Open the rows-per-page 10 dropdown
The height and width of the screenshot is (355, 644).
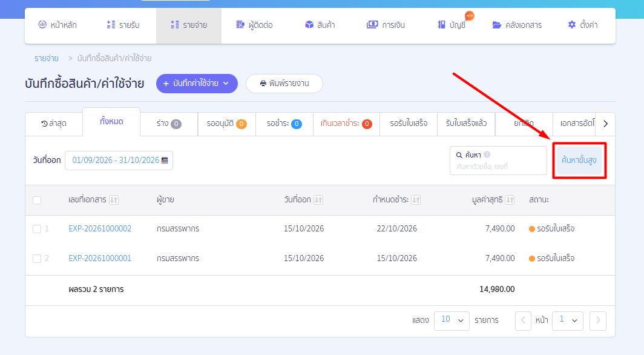452,320
